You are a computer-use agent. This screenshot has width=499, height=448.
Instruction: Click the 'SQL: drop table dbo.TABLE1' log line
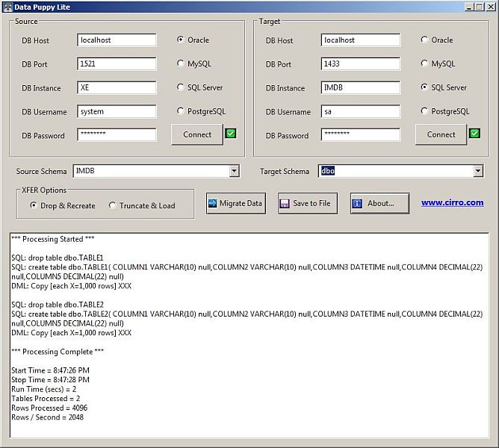(58, 258)
